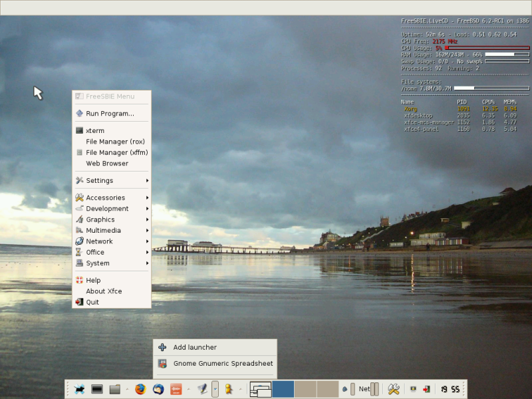Switch to the fourth workspace in pager

[327, 389]
